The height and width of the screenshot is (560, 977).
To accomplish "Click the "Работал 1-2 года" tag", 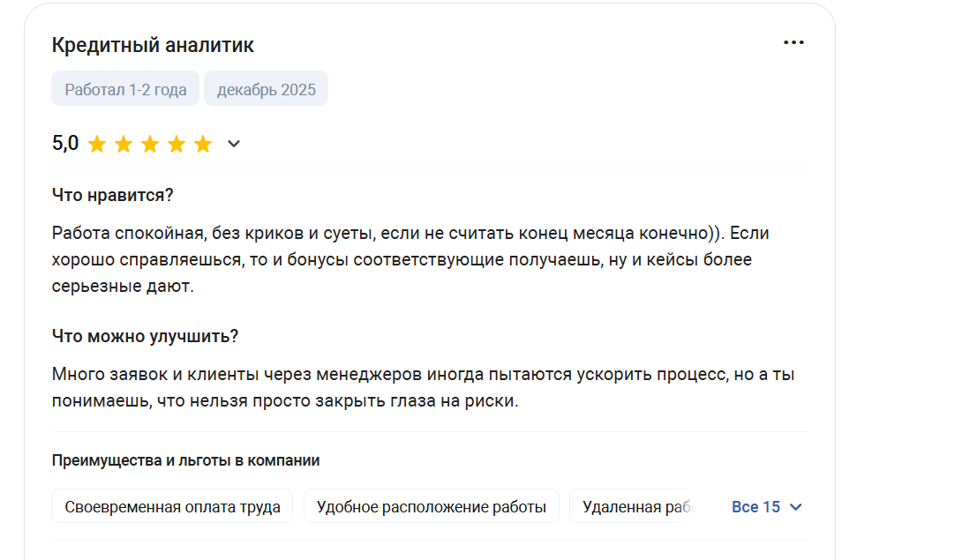I will click(x=125, y=89).
